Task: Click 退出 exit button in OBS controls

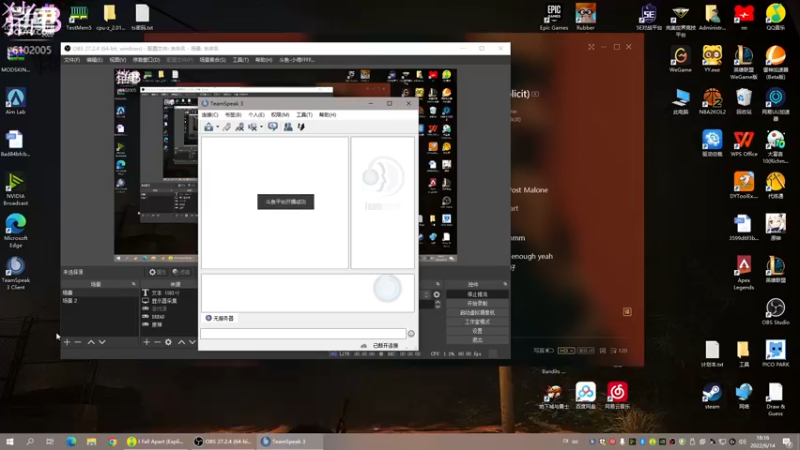Action: [477, 340]
